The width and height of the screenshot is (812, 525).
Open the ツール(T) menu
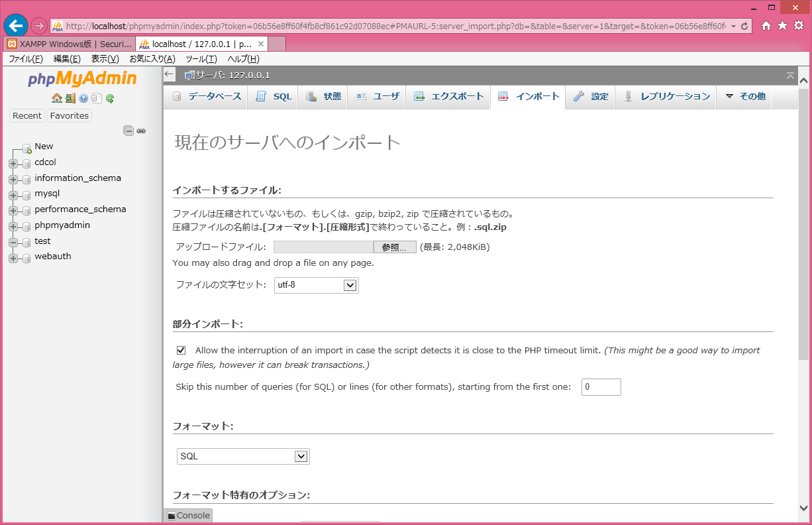pyautogui.click(x=201, y=59)
